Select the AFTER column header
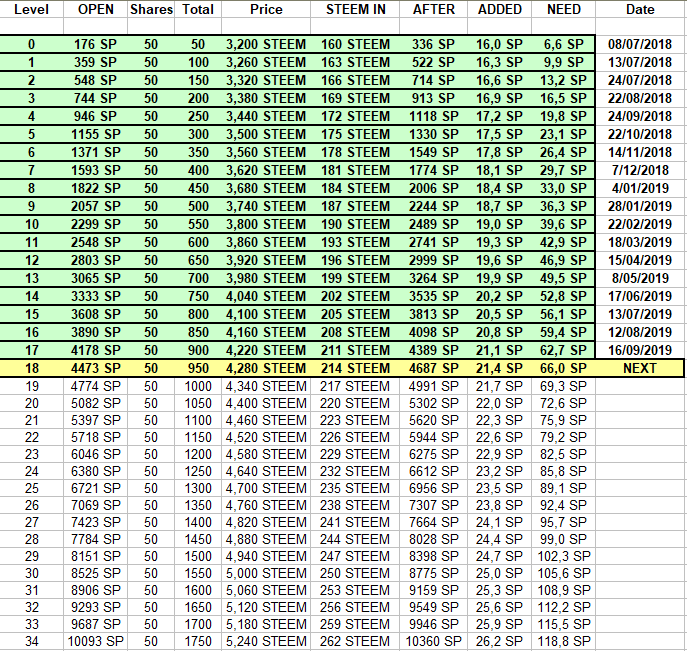Image resolution: width=687 pixels, height=651 pixels. (433, 9)
